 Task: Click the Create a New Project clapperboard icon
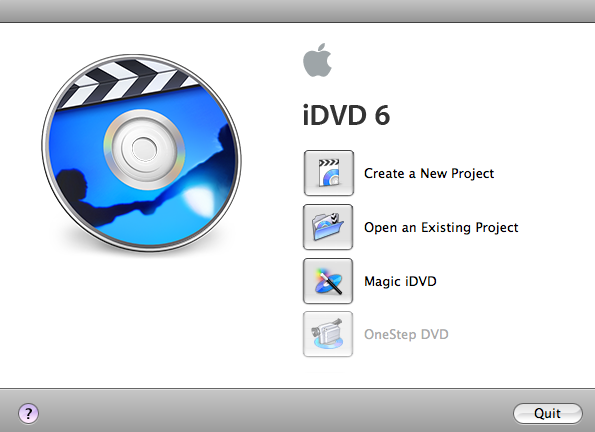(329, 173)
